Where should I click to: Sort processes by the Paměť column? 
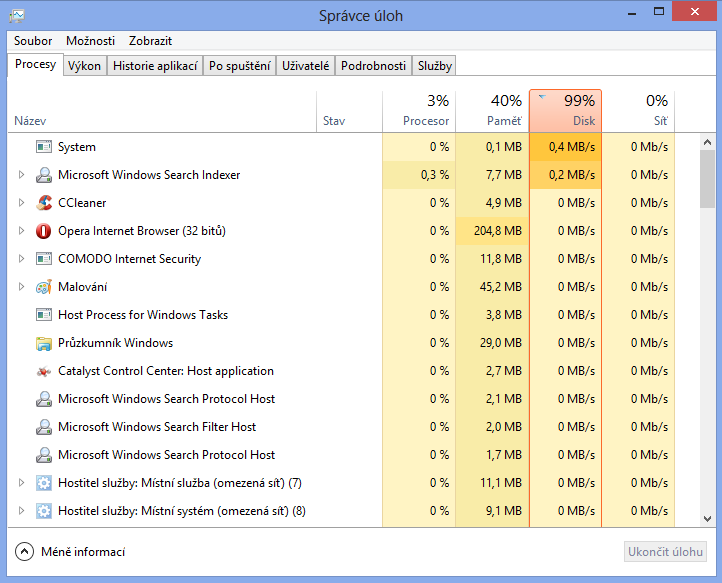click(x=492, y=111)
